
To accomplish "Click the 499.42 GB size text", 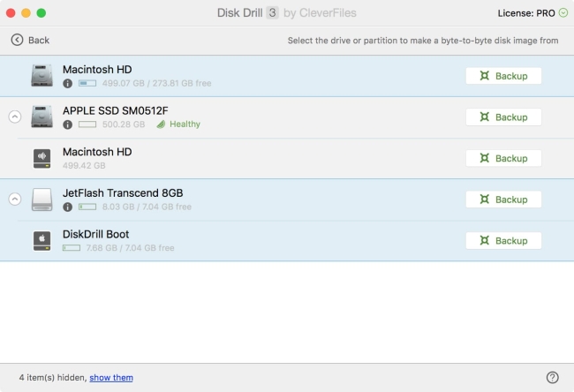I will pyautogui.click(x=84, y=165).
